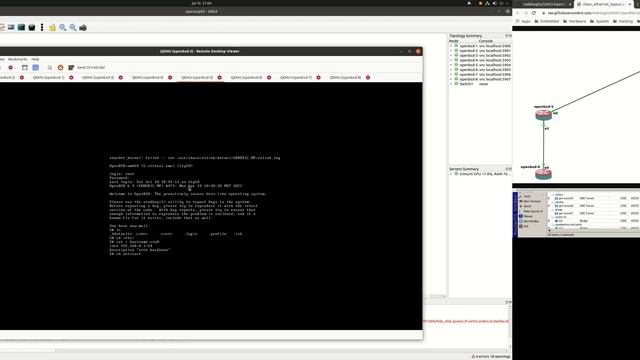Switch to the QEMU (openbsd-6) tab
This screenshot has width=640, height=360.
tap(246, 78)
